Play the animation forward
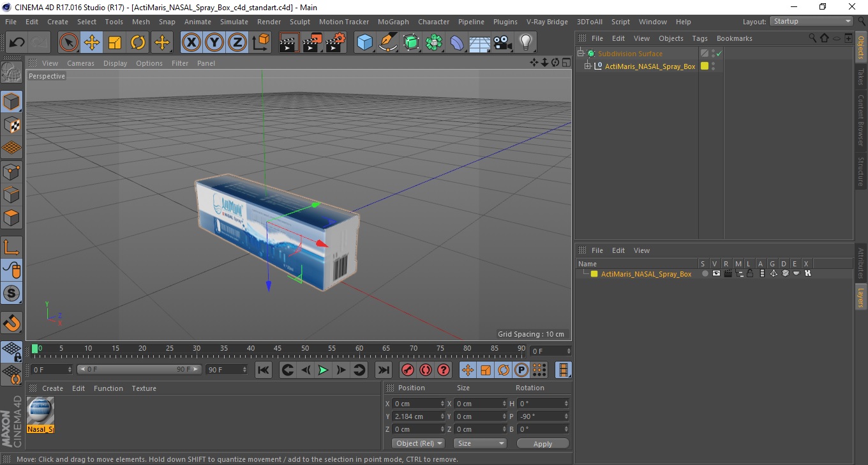 323,370
